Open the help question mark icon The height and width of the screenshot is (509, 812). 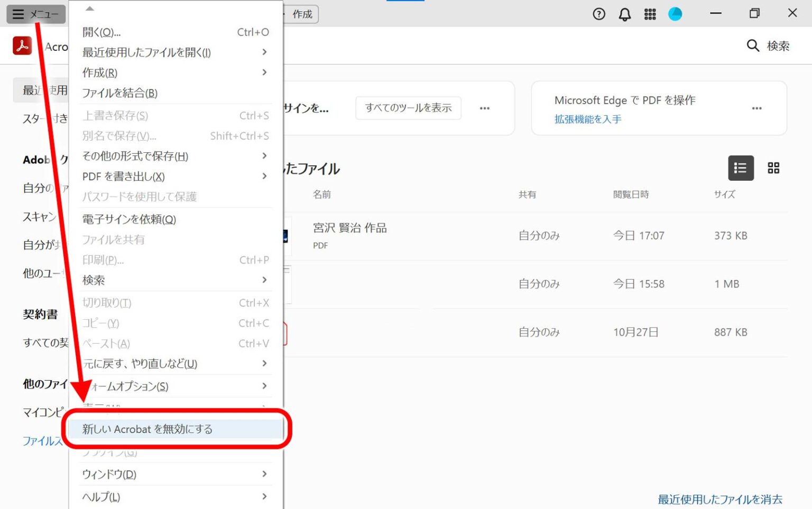[598, 14]
